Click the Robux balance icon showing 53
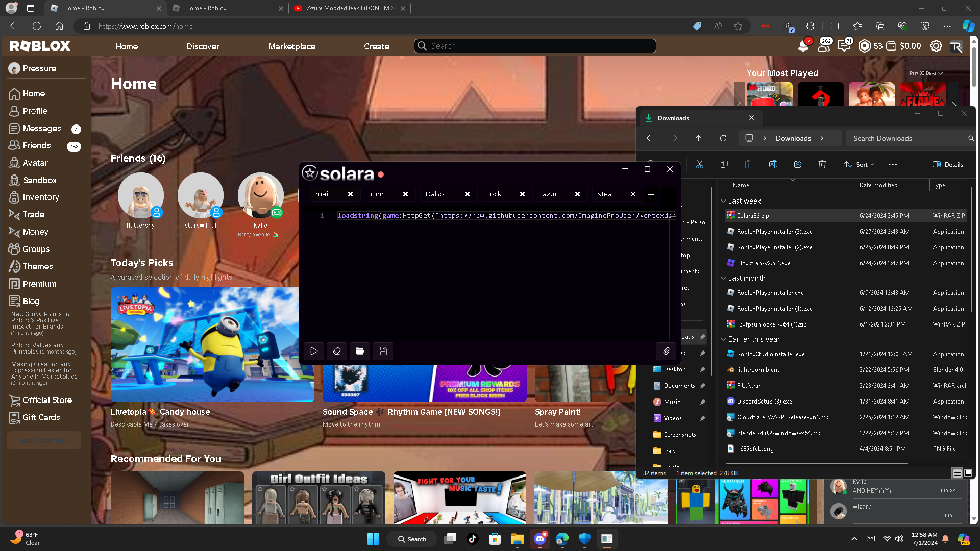Viewport: 980px width, 551px height. coord(865,46)
